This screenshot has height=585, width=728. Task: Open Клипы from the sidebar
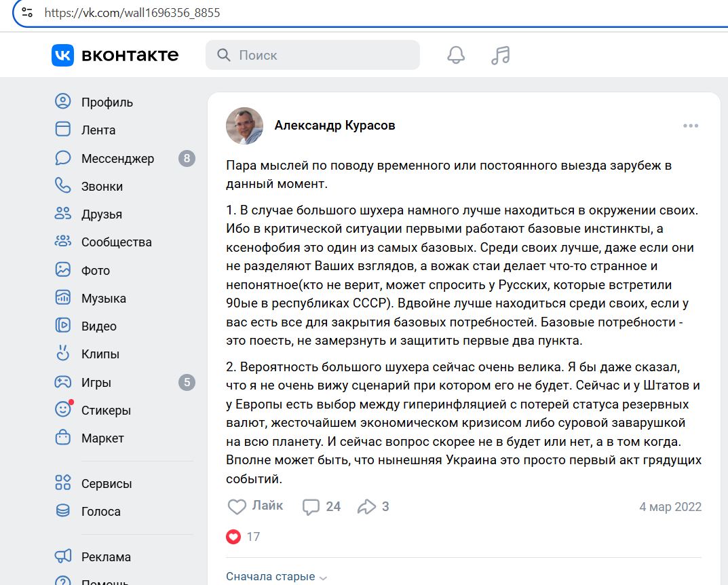click(x=100, y=354)
